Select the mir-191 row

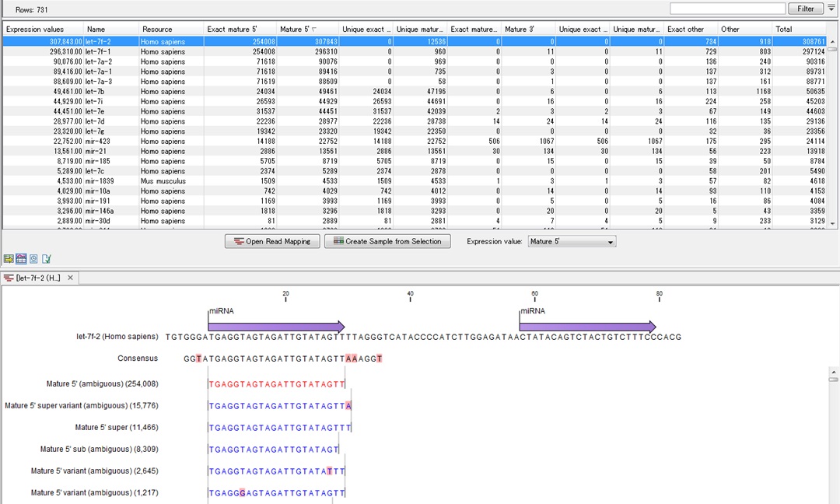(x=415, y=201)
